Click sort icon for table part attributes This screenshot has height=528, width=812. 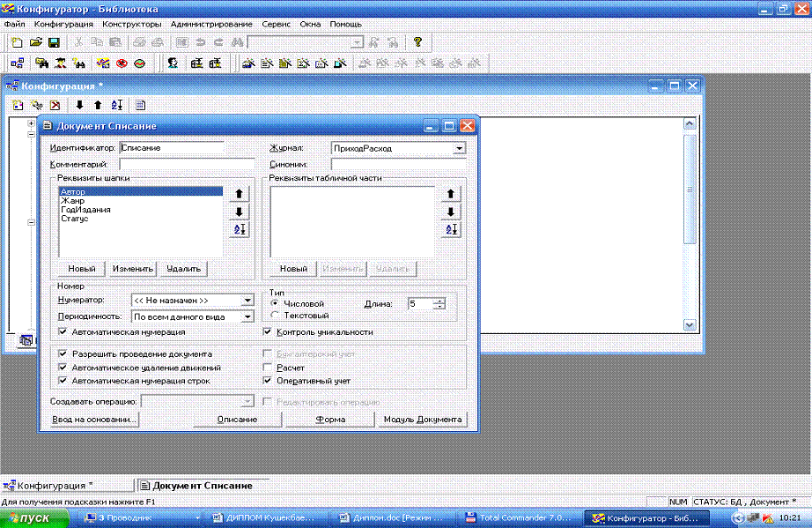click(x=450, y=229)
